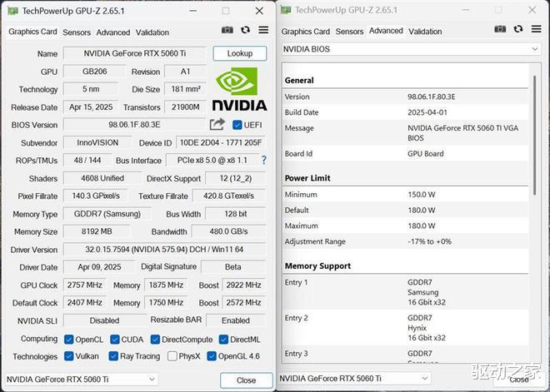Click the Driver Version field
550x392 pixels.
point(164,250)
